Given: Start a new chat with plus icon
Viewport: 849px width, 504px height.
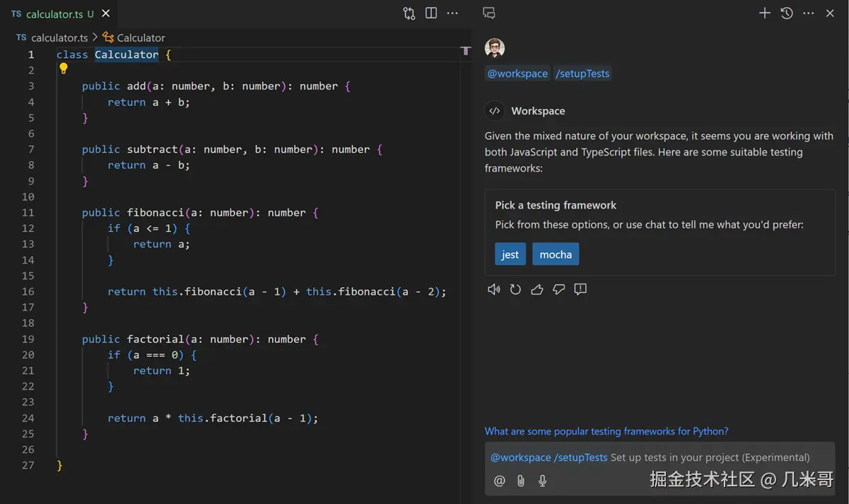Looking at the screenshot, I should (765, 13).
